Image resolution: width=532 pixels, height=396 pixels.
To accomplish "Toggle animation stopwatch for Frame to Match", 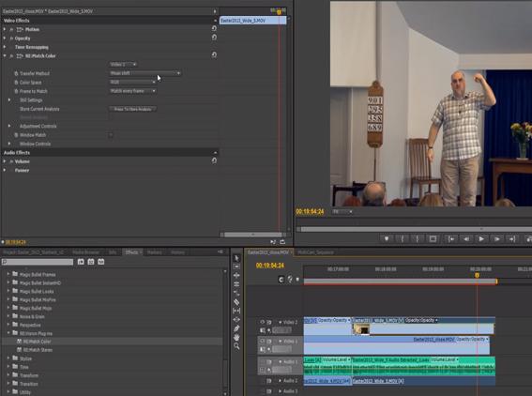I will [x=16, y=91].
